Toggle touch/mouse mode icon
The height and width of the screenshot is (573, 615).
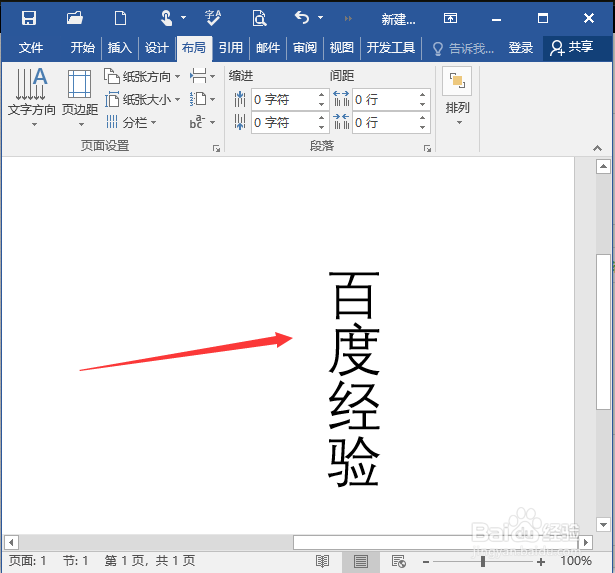pos(167,18)
